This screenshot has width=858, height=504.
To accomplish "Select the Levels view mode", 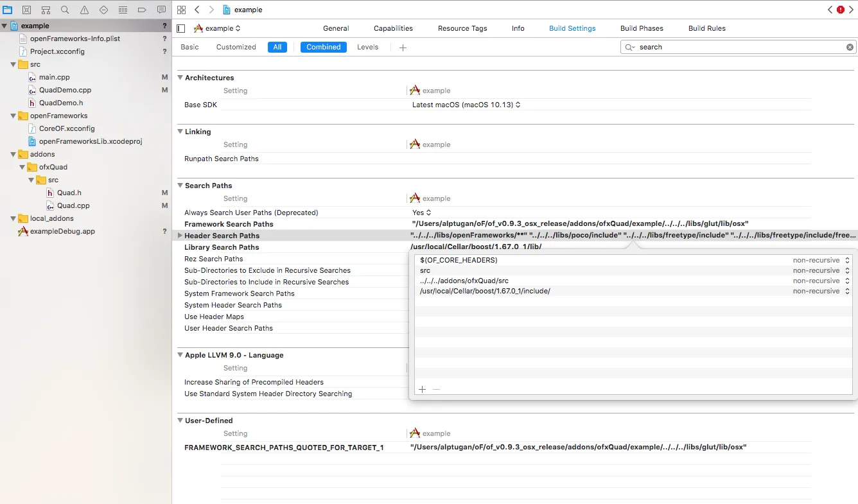I will pos(368,47).
